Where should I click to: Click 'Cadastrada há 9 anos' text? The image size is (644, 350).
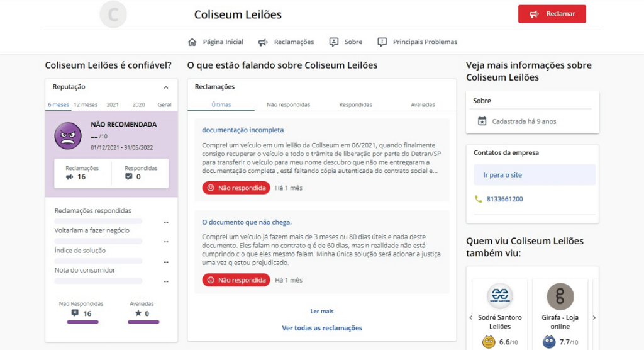tap(524, 121)
